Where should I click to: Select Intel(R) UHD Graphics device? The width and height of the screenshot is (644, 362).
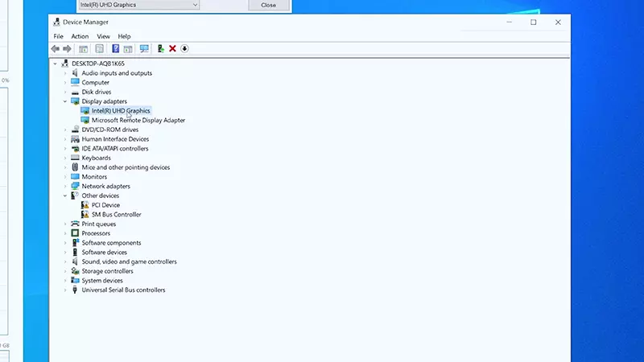(121, 111)
